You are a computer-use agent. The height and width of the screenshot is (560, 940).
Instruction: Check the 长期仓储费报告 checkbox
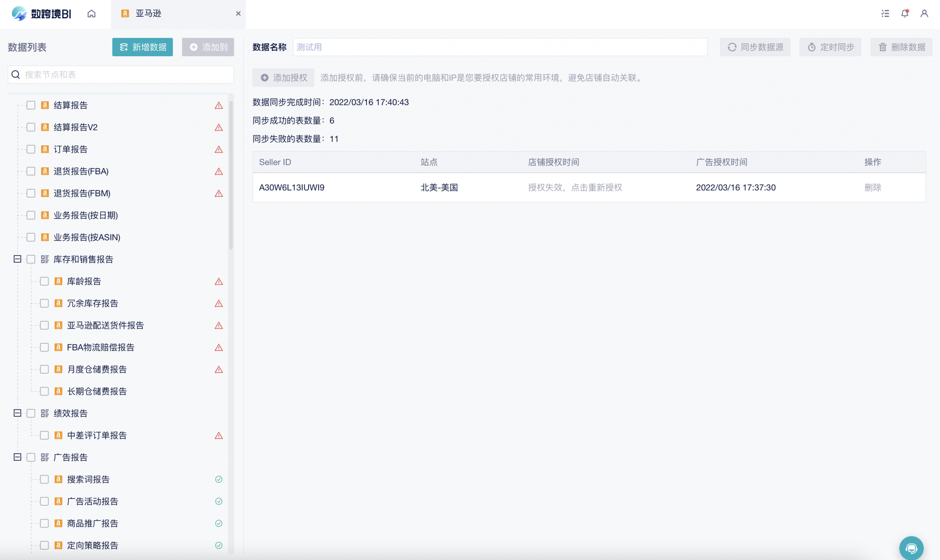[x=44, y=391]
